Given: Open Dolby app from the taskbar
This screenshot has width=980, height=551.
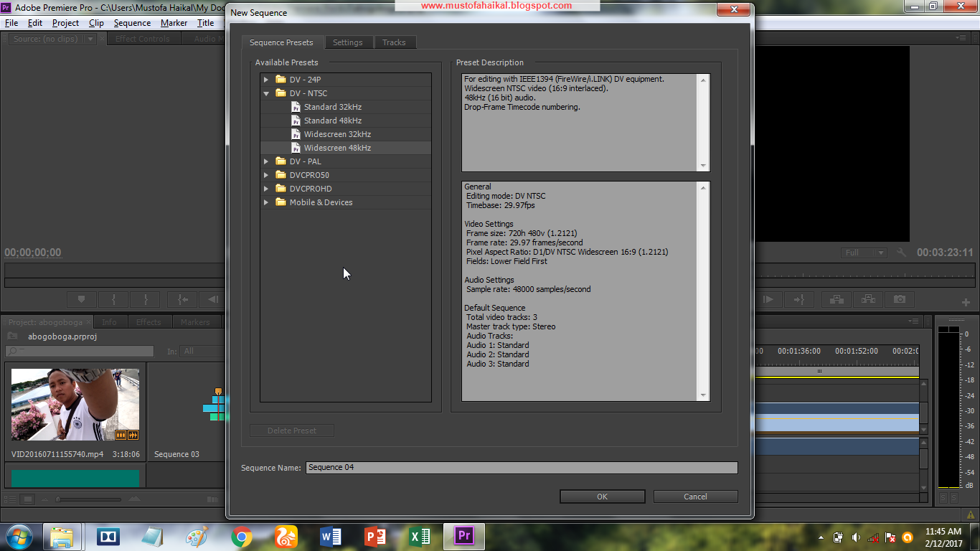Looking at the screenshot, I should (108, 536).
